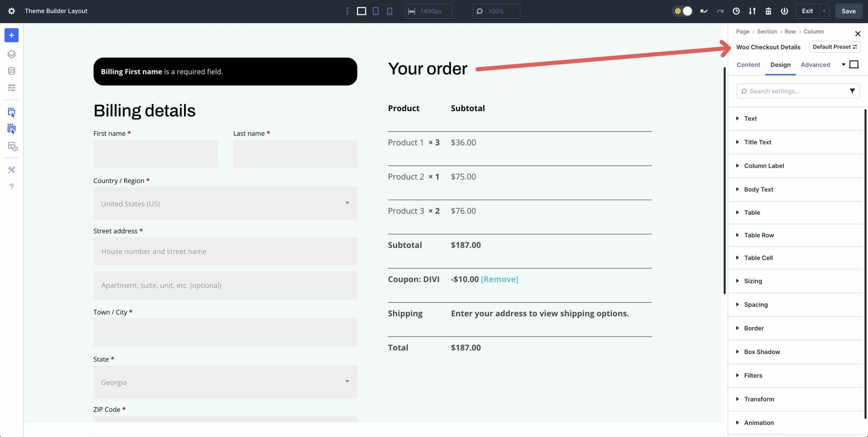Switch to the Content tab

coord(748,65)
